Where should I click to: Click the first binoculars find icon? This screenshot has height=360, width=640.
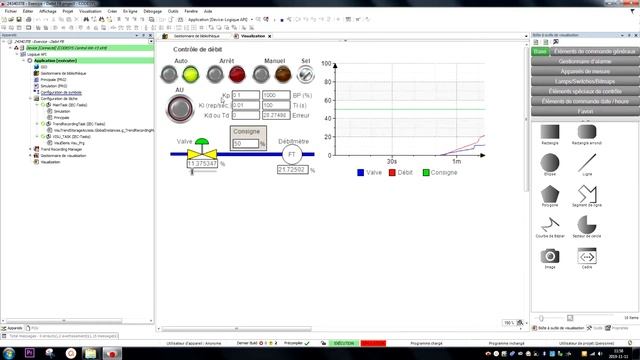coord(86,19)
